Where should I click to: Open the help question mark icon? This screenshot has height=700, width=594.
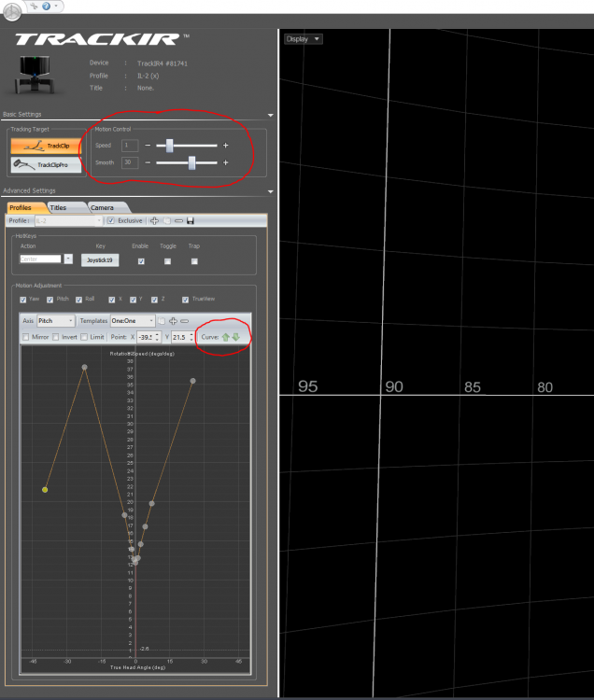point(45,6)
